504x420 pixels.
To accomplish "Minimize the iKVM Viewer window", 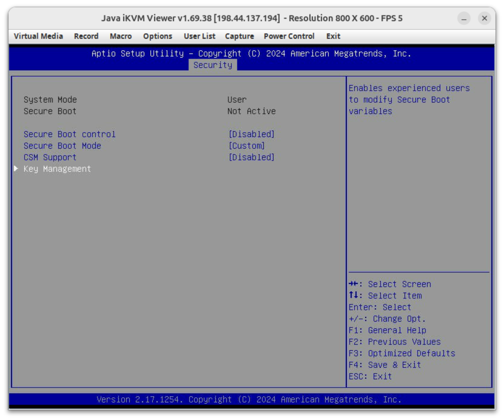I will [x=464, y=19].
